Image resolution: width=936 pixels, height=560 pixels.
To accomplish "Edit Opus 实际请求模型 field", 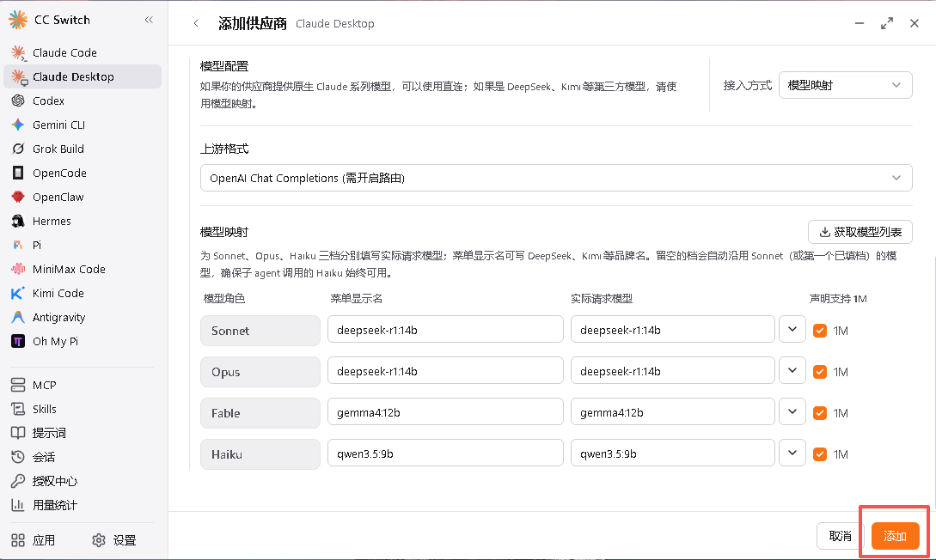I will click(x=673, y=370).
